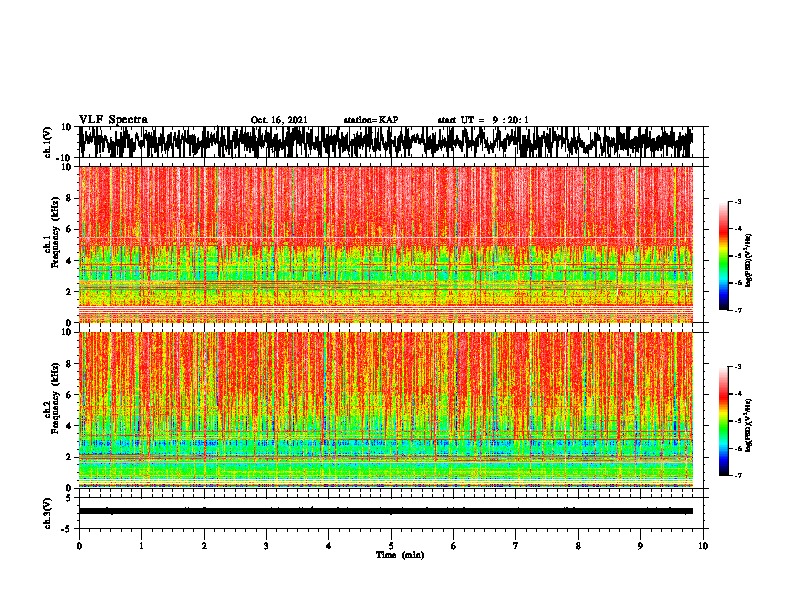This screenshot has width=792, height=612.
Task: Click the "-5" tick on ch.3(V) axis
Action: (x=68, y=529)
